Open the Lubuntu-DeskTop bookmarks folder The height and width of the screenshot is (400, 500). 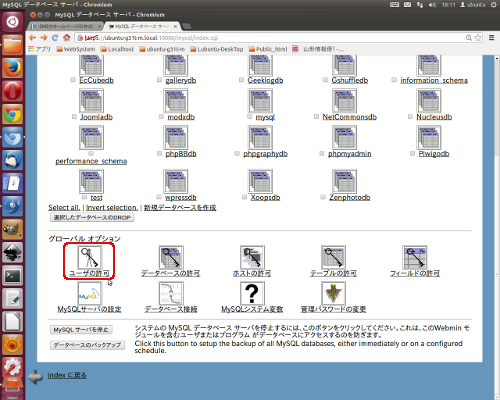(217, 49)
